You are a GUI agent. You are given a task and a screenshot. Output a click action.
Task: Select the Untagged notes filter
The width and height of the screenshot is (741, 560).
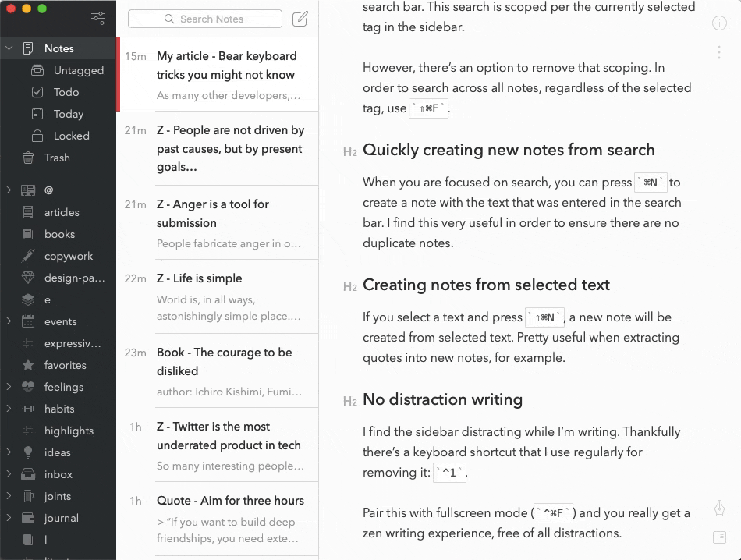78,70
